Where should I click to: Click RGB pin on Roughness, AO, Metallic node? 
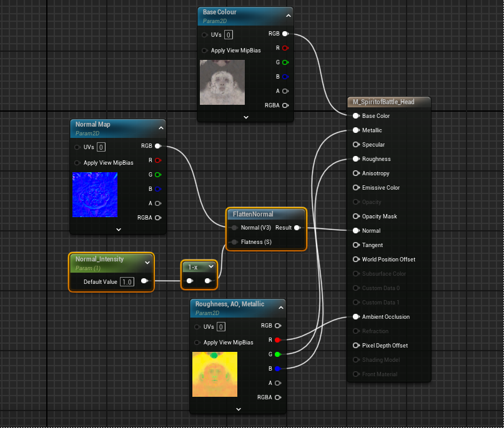(x=278, y=326)
